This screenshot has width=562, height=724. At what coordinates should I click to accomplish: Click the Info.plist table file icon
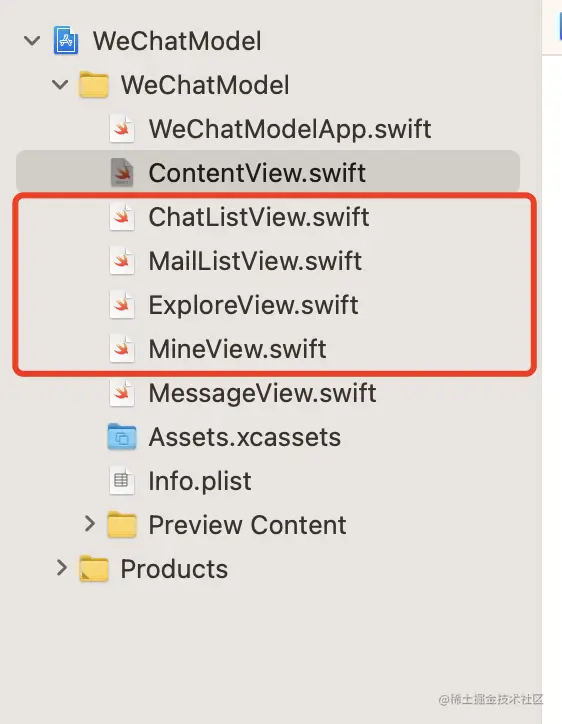(122, 481)
